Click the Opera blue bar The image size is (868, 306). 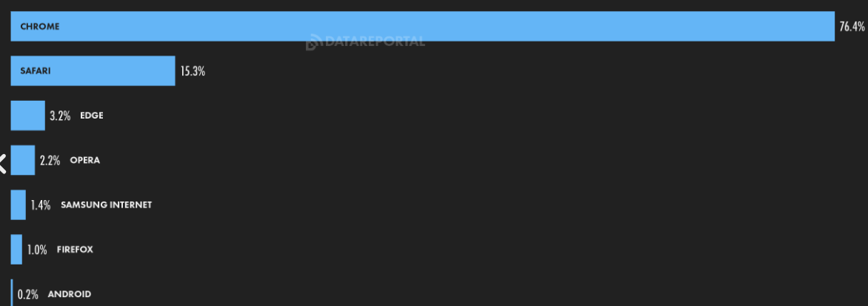[x=23, y=160]
